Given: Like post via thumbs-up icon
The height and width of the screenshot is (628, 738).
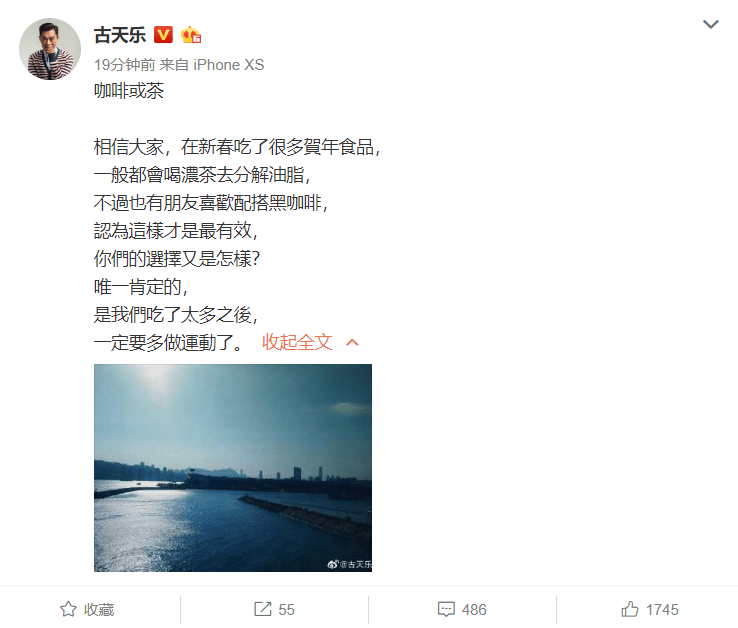Looking at the screenshot, I should coord(630,609).
